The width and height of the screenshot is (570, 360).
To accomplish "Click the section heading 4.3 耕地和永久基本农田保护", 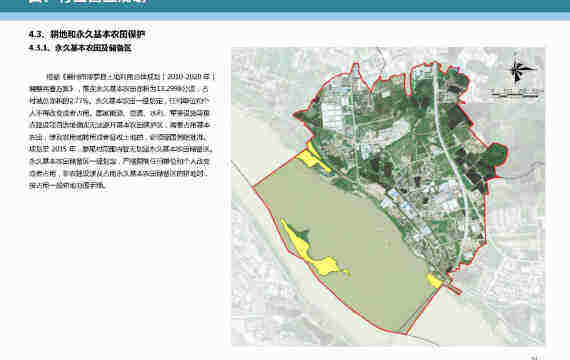I will pos(87,34).
